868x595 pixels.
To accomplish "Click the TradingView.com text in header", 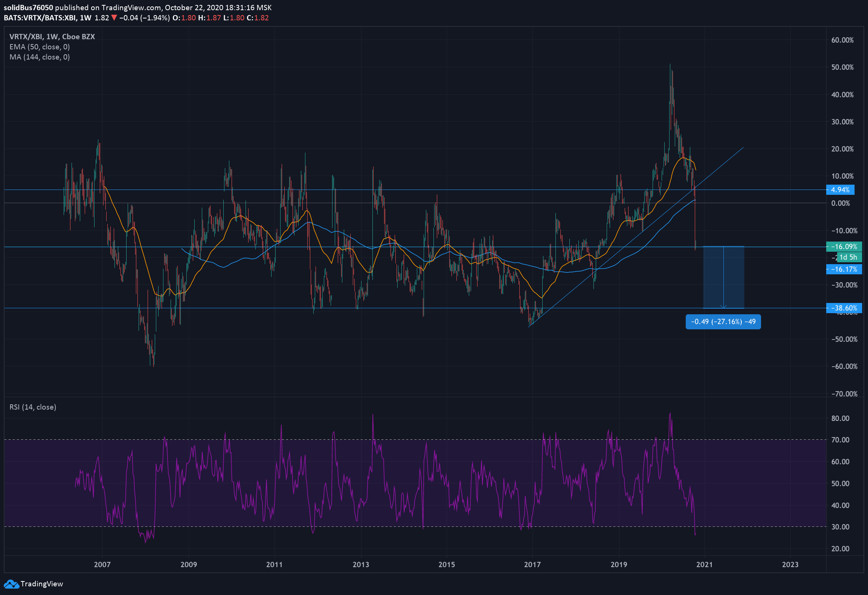I will [131, 8].
